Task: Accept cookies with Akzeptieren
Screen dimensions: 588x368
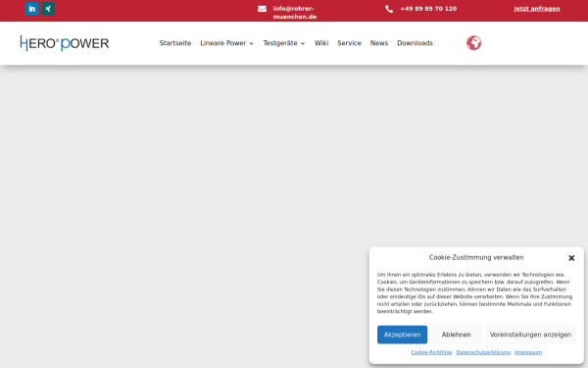Action: click(402, 335)
